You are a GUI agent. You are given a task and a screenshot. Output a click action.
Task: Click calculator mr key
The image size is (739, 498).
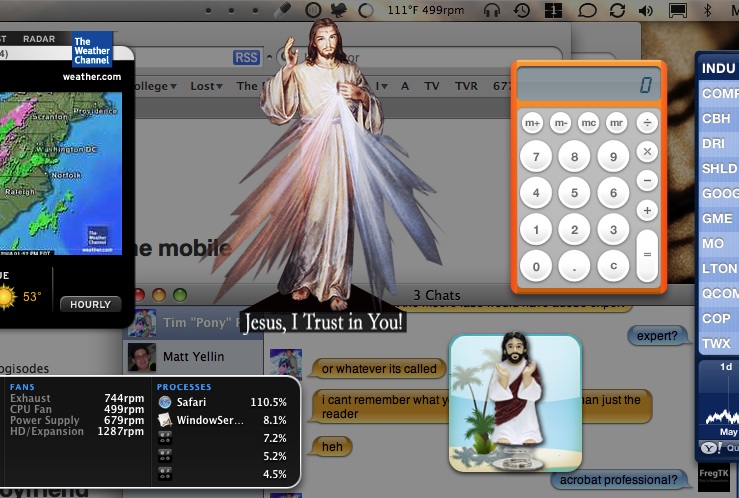(616, 123)
